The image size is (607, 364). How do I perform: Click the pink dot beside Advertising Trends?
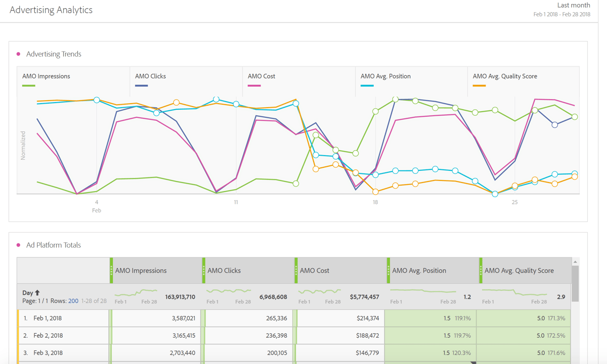pyautogui.click(x=19, y=54)
